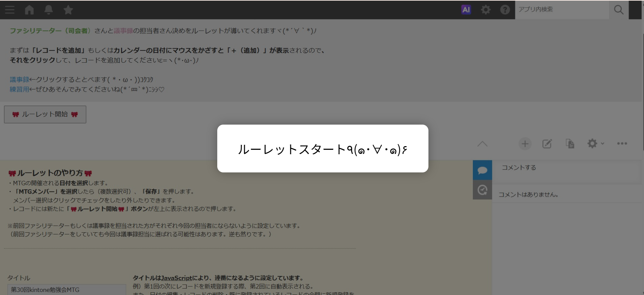This screenshot has width=644, height=295.
Task: Click the green ファシリテーター（司会者） text
Action: point(50,31)
